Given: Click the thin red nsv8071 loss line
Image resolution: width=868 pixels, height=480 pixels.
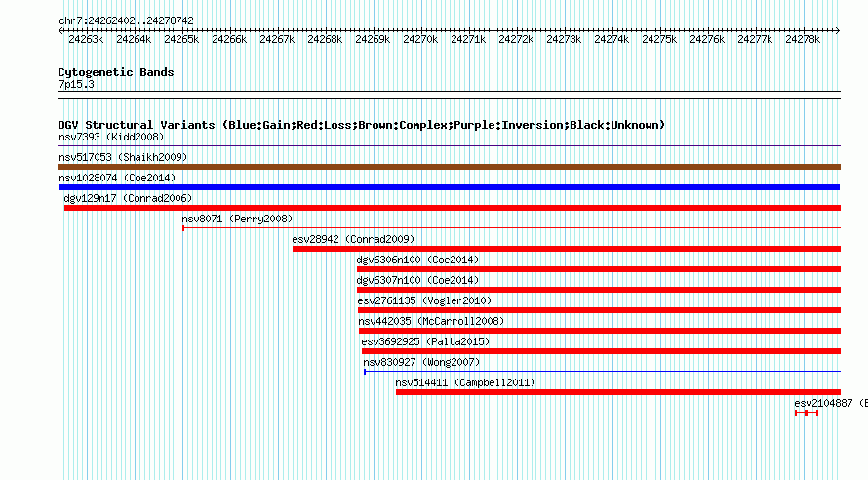Looking at the screenshot, I should (x=511, y=228).
